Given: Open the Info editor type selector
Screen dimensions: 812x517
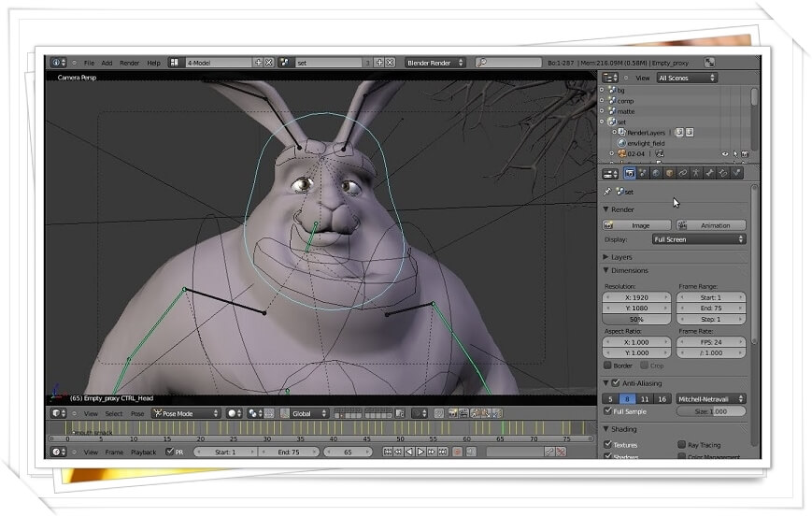Looking at the screenshot, I should (x=59, y=63).
